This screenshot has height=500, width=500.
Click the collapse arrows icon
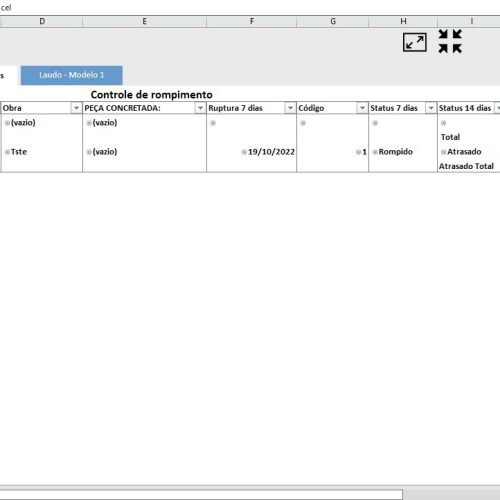[450, 41]
